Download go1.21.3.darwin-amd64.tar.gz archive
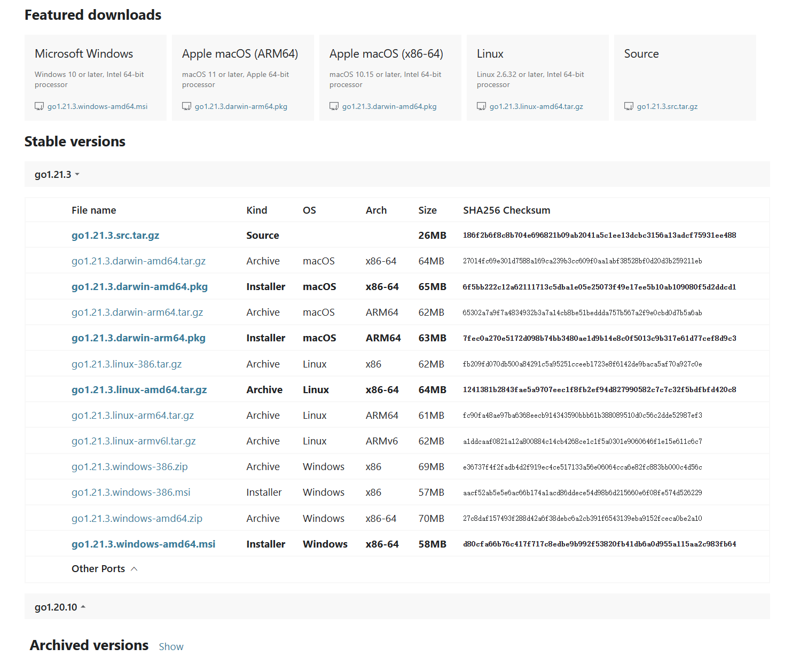The width and height of the screenshot is (808, 672). (x=138, y=261)
